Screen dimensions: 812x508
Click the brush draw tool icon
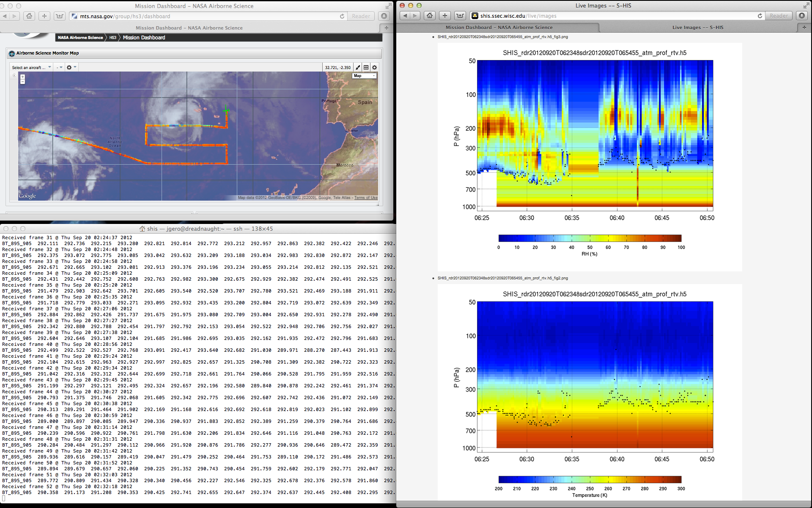click(x=358, y=67)
